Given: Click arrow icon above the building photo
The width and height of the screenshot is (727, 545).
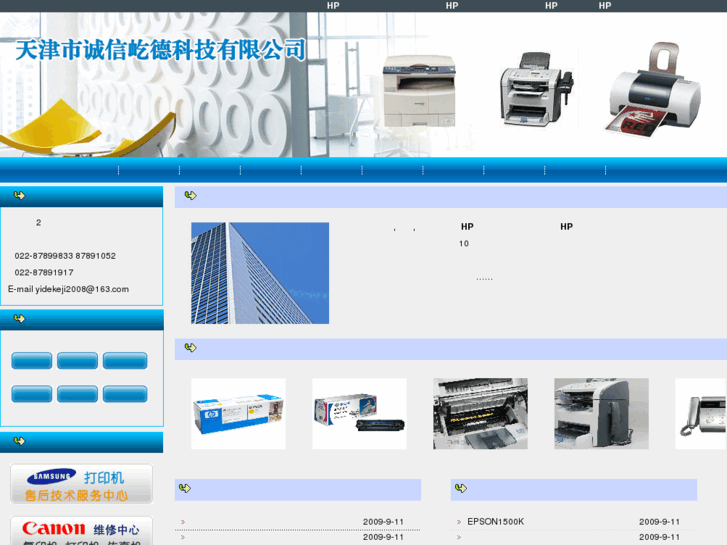Looking at the screenshot, I should pyautogui.click(x=191, y=195).
